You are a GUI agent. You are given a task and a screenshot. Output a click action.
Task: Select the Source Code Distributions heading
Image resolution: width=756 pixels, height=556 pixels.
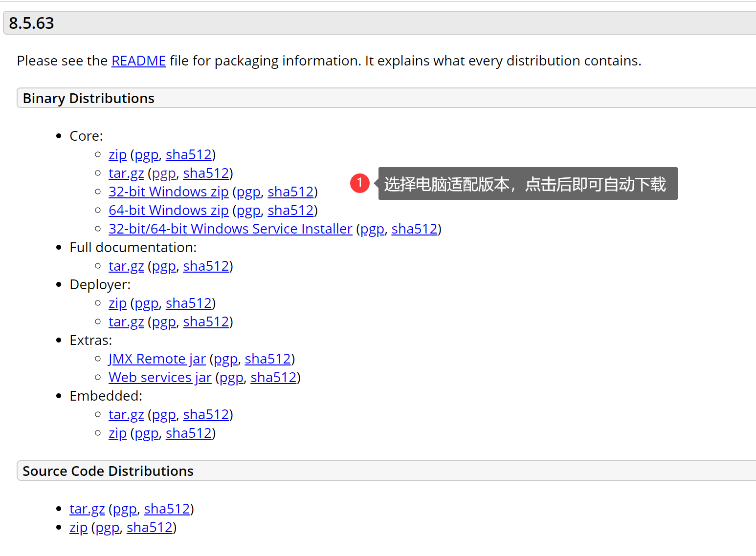pyautogui.click(x=108, y=471)
